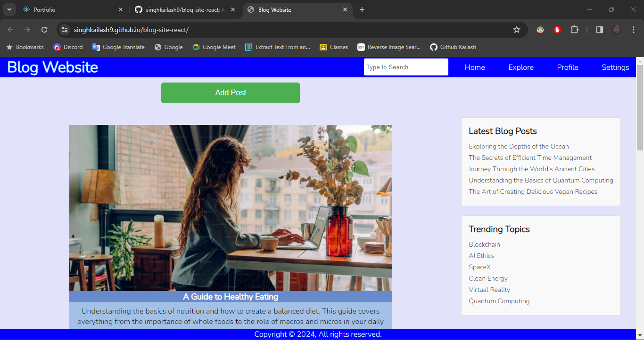
Task: Close the Portfolio tab
Action: [x=121, y=9]
